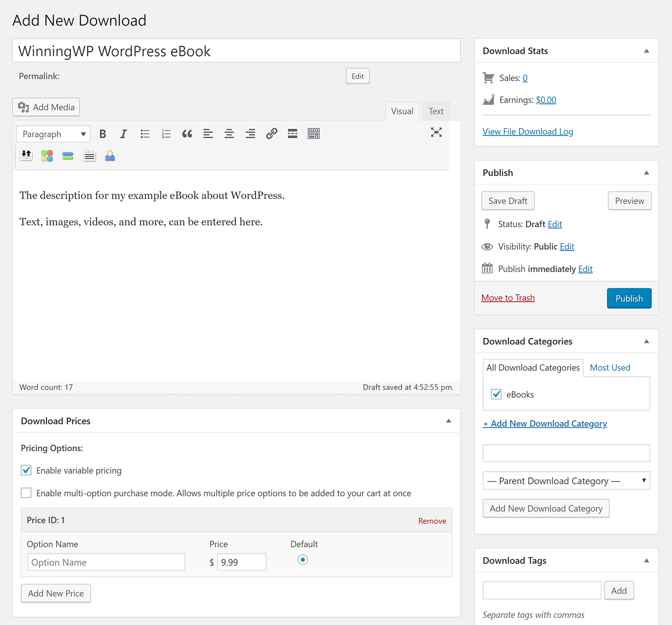Open the Paragraph format dropdown

(x=53, y=134)
